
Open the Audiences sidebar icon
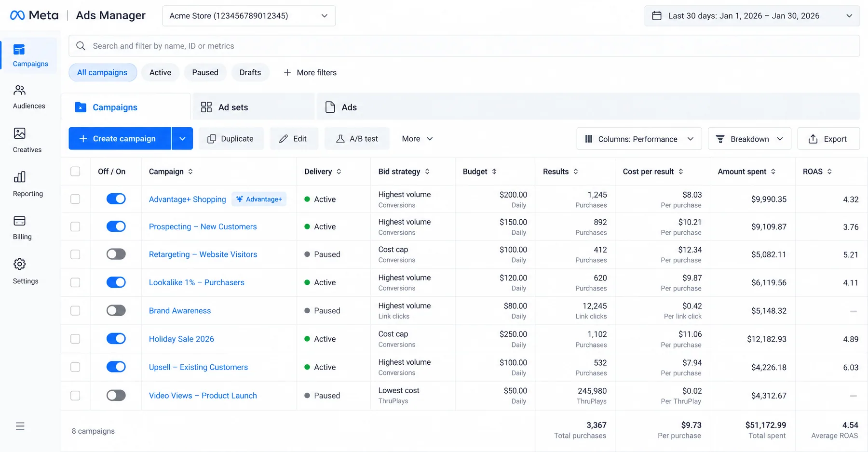19,90
